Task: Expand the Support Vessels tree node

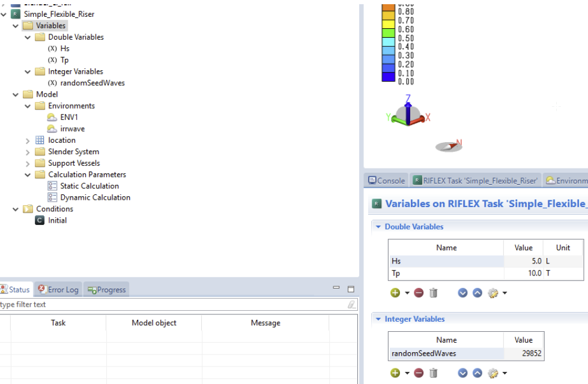Action: tap(28, 163)
